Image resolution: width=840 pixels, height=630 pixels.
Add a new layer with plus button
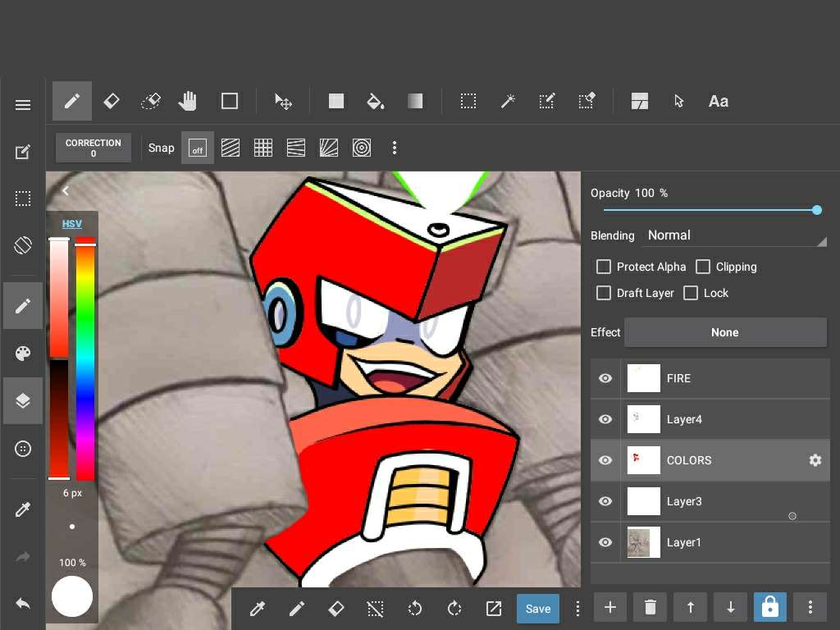coord(609,607)
